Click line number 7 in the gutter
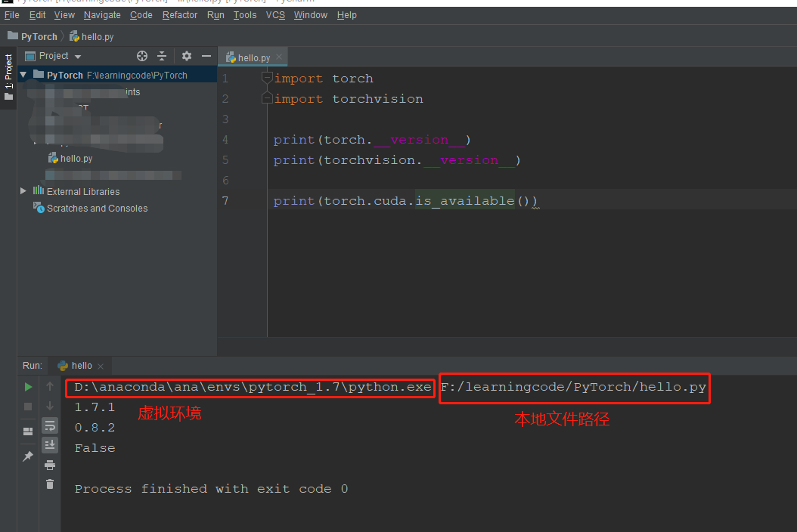Viewport: 797px width, 532px height. tap(225, 201)
